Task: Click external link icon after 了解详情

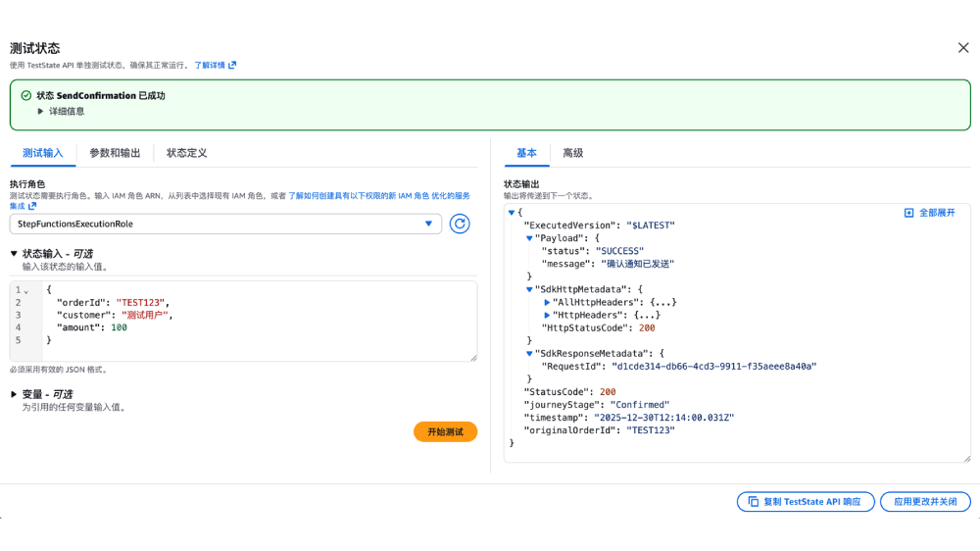Action: click(x=232, y=66)
